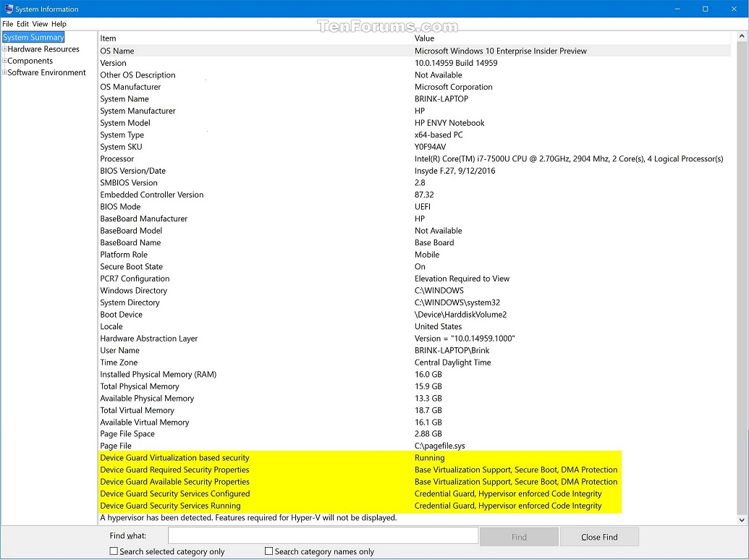Screen dimensions: 749x560
Task: Select the Windows Directory row
Action: (415, 290)
